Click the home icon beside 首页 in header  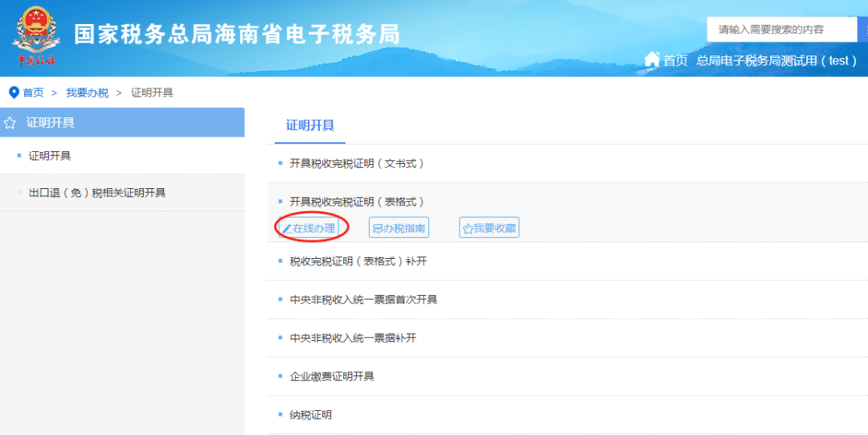coord(652,59)
